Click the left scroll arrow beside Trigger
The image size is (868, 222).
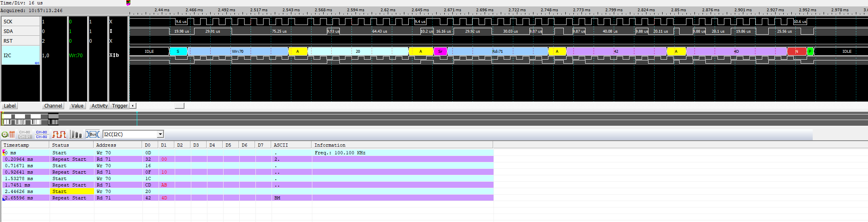tap(133, 106)
